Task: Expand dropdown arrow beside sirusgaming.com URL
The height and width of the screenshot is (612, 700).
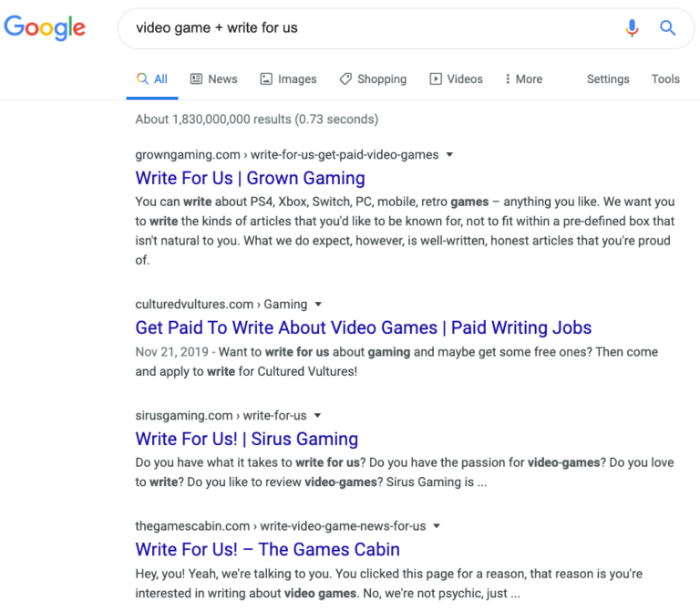Action: coord(317,415)
